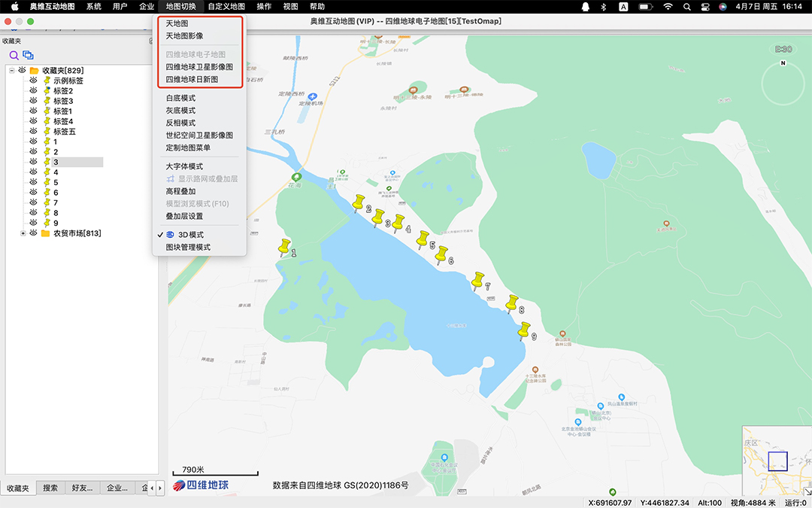
Task: Toggle eye visibility of 农贸市场[813] folder
Action: click(x=33, y=233)
